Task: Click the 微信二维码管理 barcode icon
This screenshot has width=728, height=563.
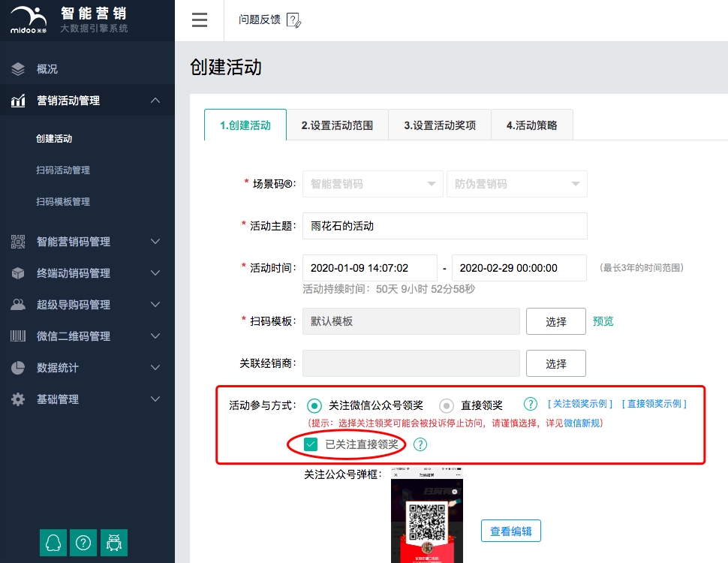Action: pyautogui.click(x=17, y=336)
